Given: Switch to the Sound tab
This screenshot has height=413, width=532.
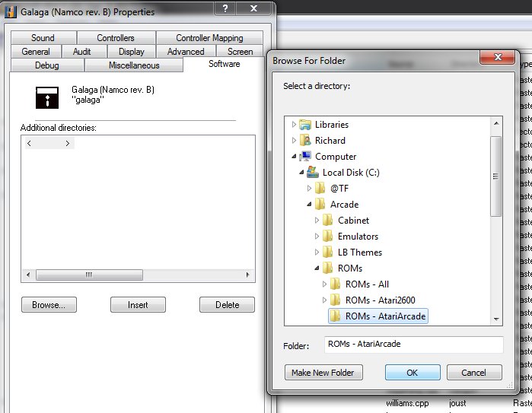Looking at the screenshot, I should [43, 37].
